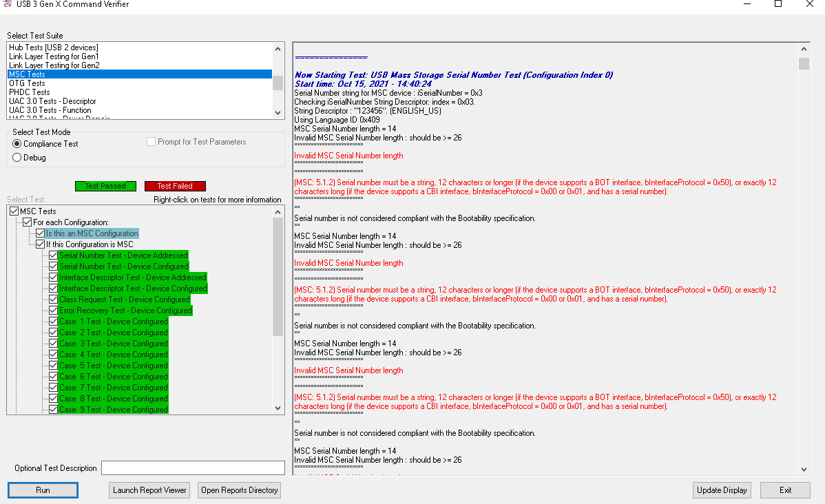Click the green Test Passed legend
Image resolution: width=825 pixels, height=504 pixels.
(x=105, y=186)
